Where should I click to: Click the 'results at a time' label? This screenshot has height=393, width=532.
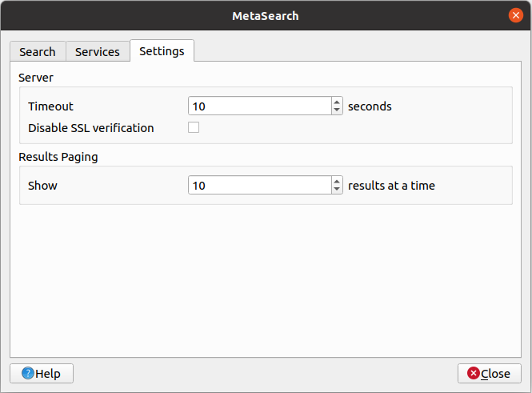(391, 186)
